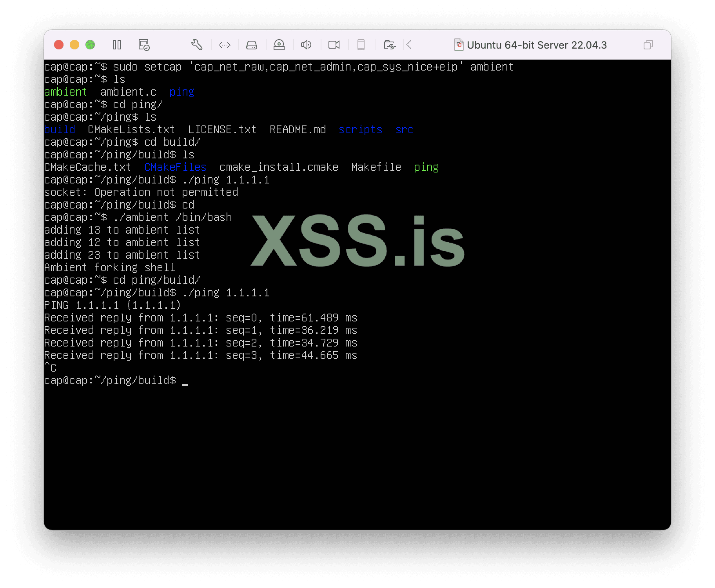
Task: Click the blue 'scripts' directory name
Action: tap(361, 130)
